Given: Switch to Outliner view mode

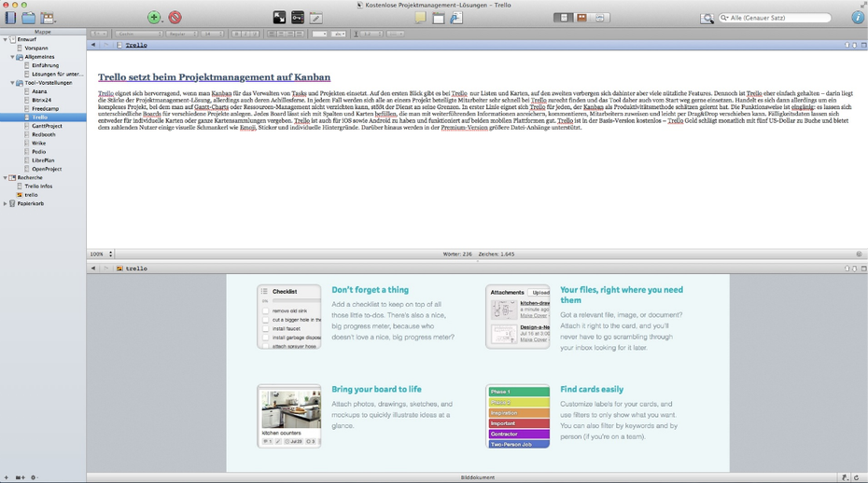Looking at the screenshot, I should (x=600, y=18).
